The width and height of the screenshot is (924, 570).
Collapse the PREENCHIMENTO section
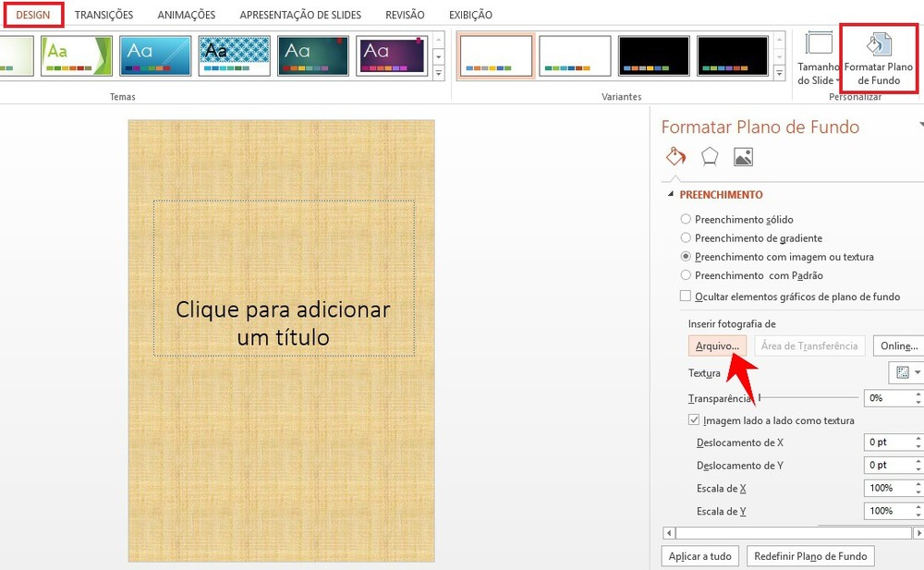(671, 194)
